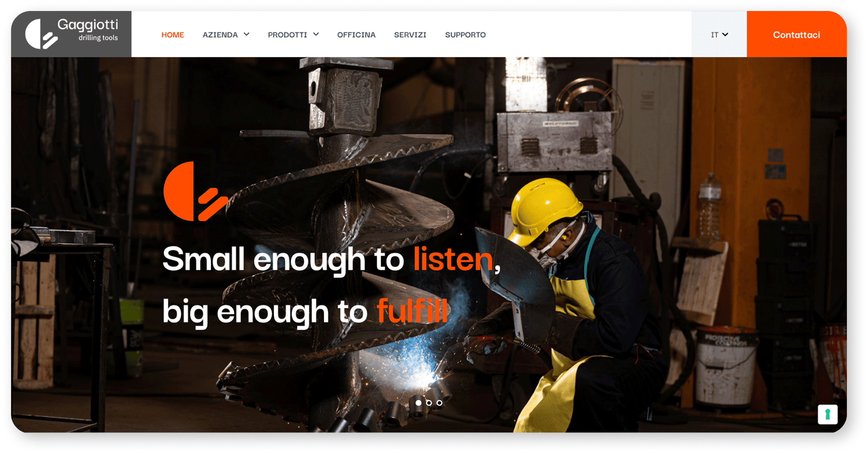Image resolution: width=868 pixels, height=454 pixels.
Task: Select the third slider dot
Action: tap(439, 402)
